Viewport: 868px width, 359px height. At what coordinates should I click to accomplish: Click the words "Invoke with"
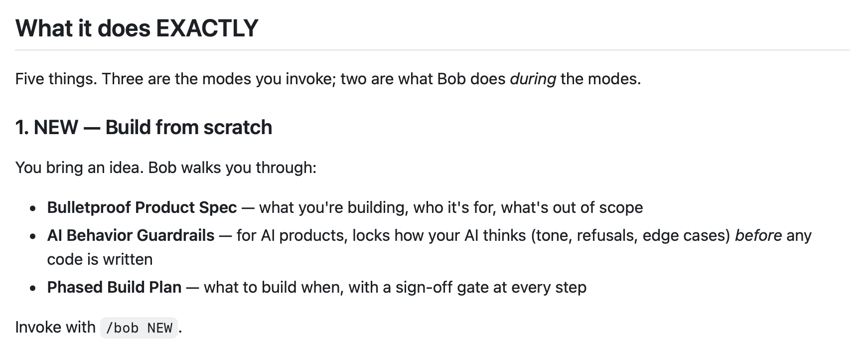(x=55, y=327)
